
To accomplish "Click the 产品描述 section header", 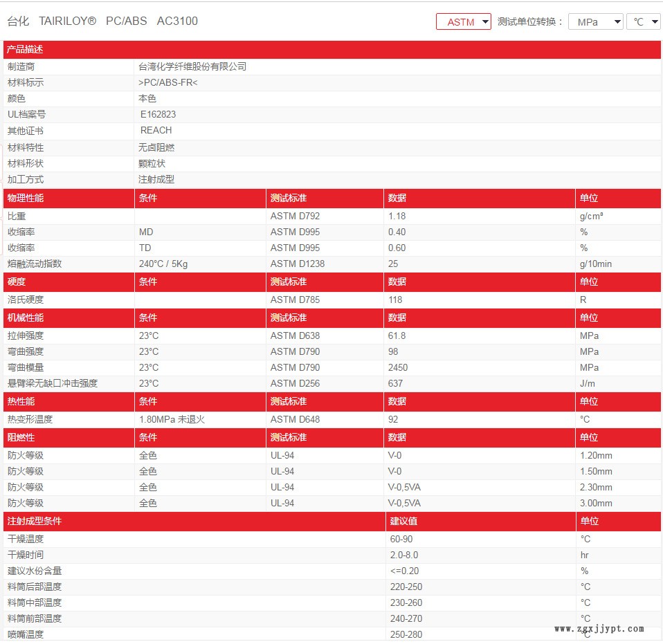I will click(25, 50).
